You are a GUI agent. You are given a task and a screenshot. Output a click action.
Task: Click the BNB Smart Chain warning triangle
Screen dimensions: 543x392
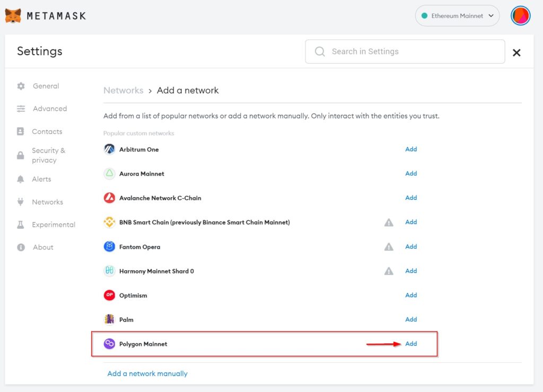(389, 222)
